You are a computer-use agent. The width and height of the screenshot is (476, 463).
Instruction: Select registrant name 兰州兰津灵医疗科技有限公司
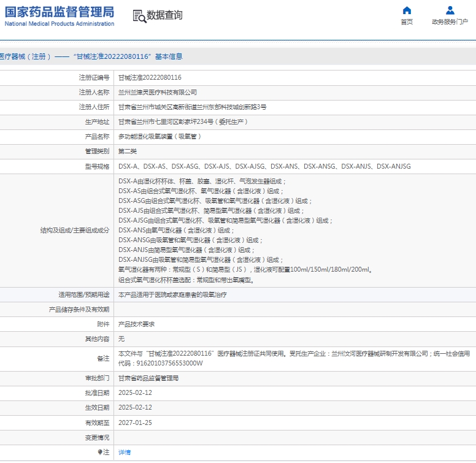tap(158, 92)
